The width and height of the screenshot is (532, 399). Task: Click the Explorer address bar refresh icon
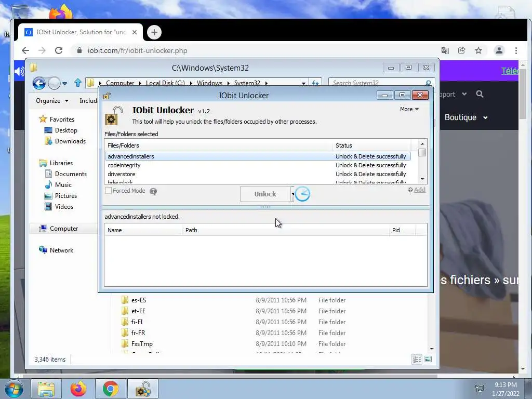(x=315, y=83)
